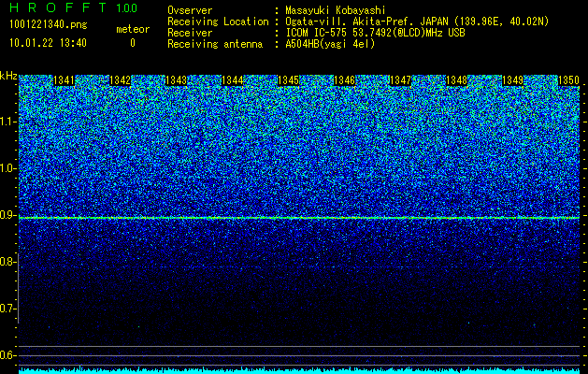
Task: Click the cyan signal level strip at bottom
Action: [x=299, y=370]
